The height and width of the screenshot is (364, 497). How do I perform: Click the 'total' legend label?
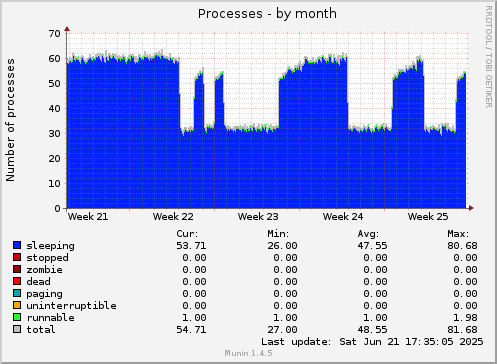point(41,330)
